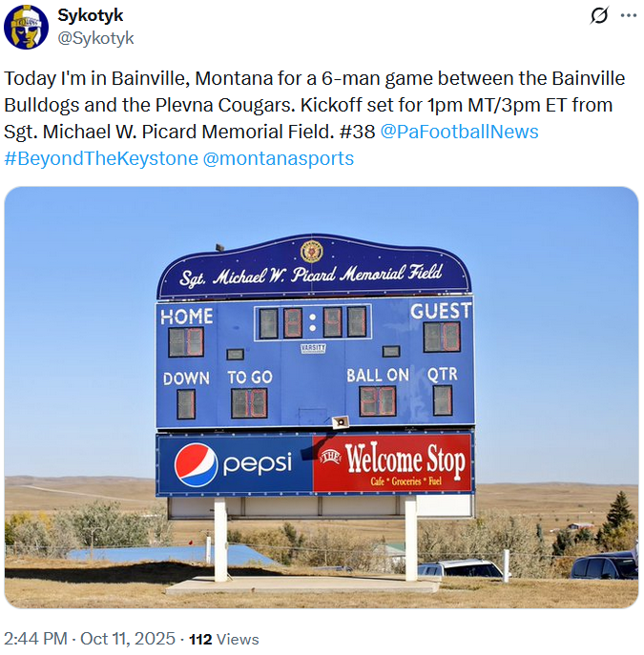Image resolution: width=644 pixels, height=655 pixels.
Task: Click the Grok slashed-circle icon
Action: click(599, 16)
